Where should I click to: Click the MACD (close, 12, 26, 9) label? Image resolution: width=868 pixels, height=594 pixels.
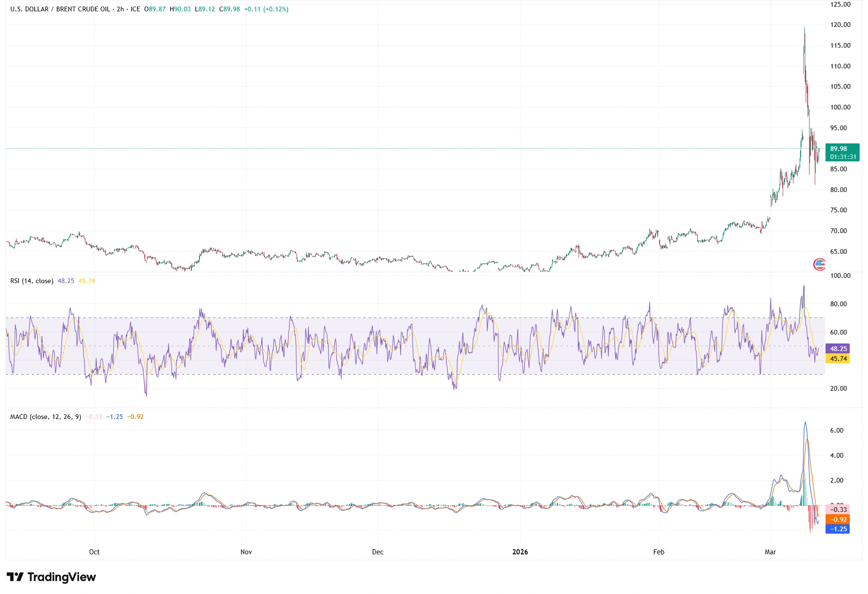tap(46, 417)
